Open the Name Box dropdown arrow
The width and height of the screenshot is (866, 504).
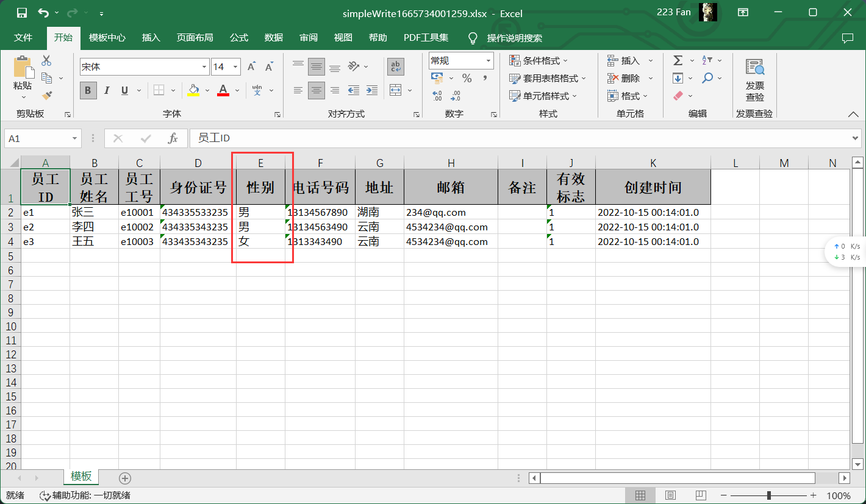point(75,138)
